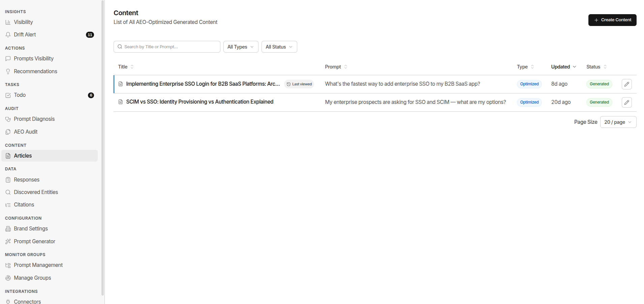Open the Implementing Enterprise SSO Login article
The height and width of the screenshot is (304, 644).
click(203, 84)
